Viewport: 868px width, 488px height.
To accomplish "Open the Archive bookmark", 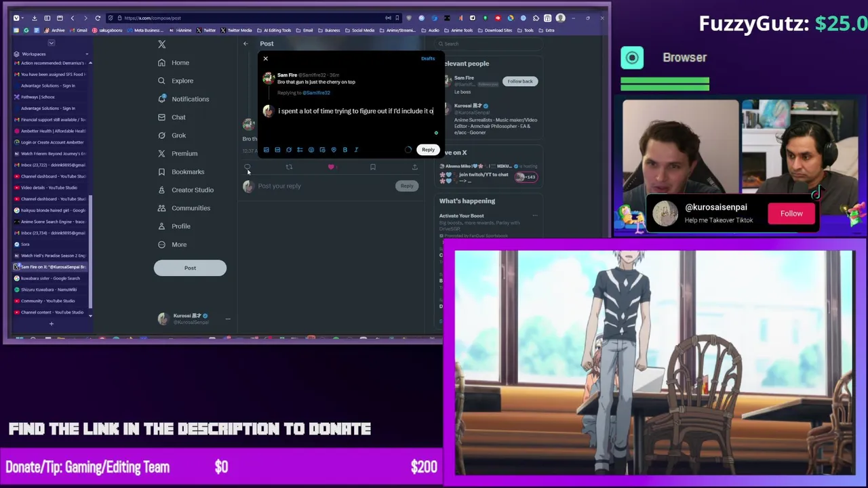I will point(54,30).
